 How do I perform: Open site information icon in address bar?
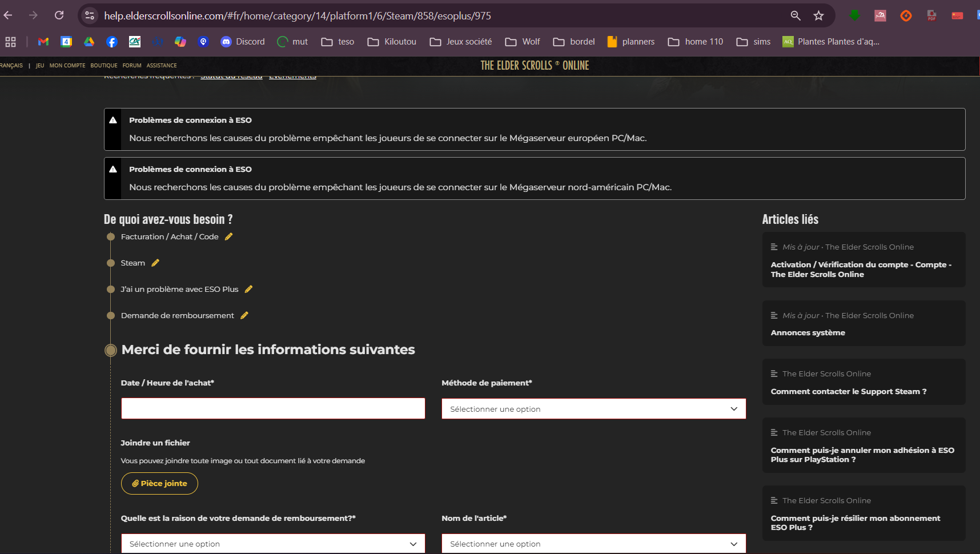pos(90,15)
